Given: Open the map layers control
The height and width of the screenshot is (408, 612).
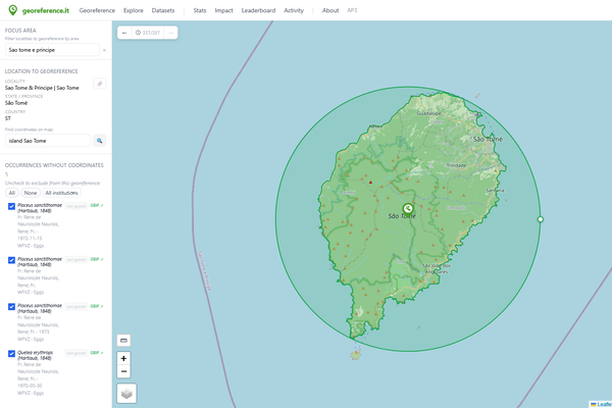Looking at the screenshot, I should coord(126,394).
